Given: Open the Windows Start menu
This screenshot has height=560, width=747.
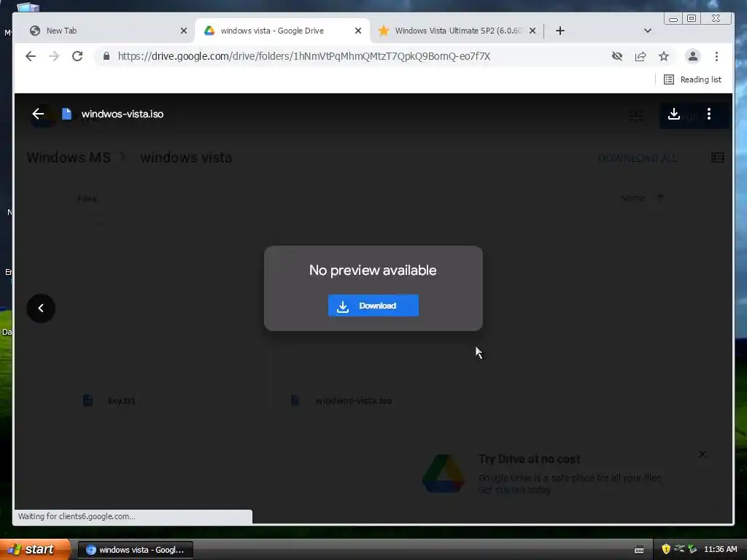Looking at the screenshot, I should [34, 549].
